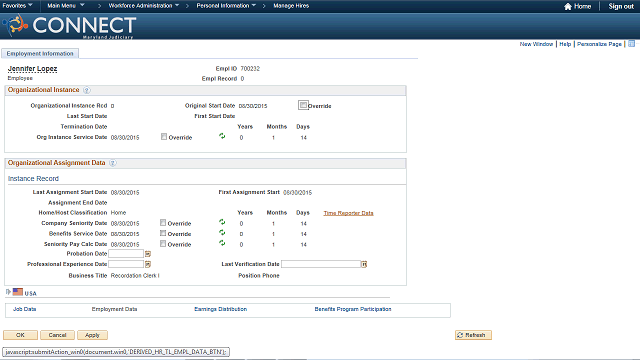The width and height of the screenshot is (640, 360).
Task: Click help icon next to Organizational Assignment Data
Action: click(x=113, y=163)
